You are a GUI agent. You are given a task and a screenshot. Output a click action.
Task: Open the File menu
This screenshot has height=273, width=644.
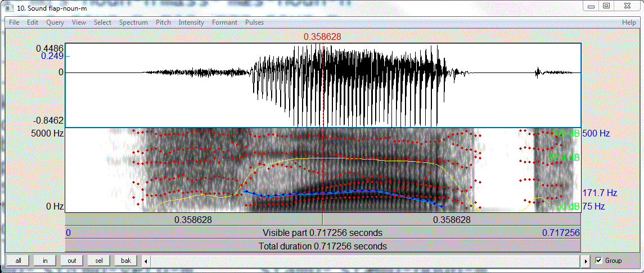point(14,22)
